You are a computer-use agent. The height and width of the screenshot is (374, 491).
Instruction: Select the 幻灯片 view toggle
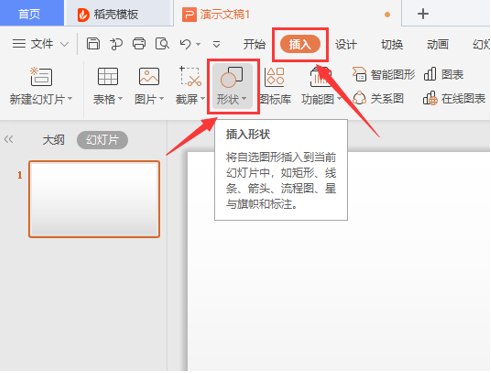[x=102, y=140]
